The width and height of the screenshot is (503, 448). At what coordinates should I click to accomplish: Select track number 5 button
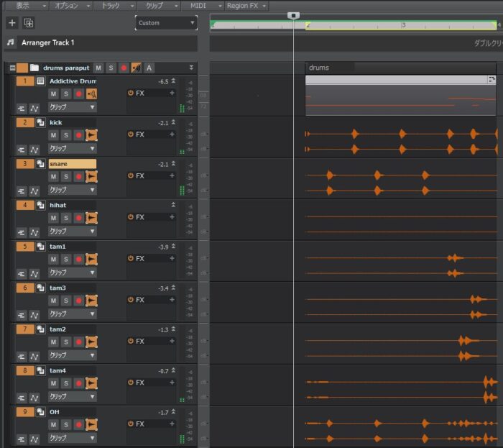(x=25, y=247)
